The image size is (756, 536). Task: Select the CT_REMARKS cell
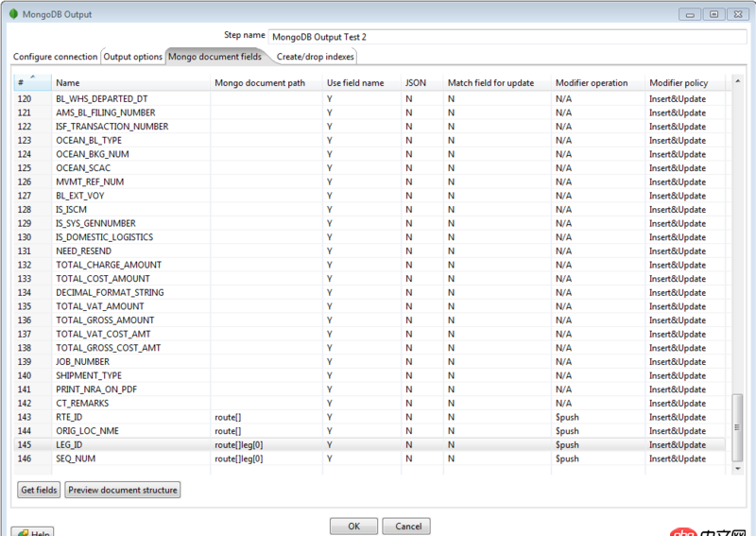(x=130, y=403)
